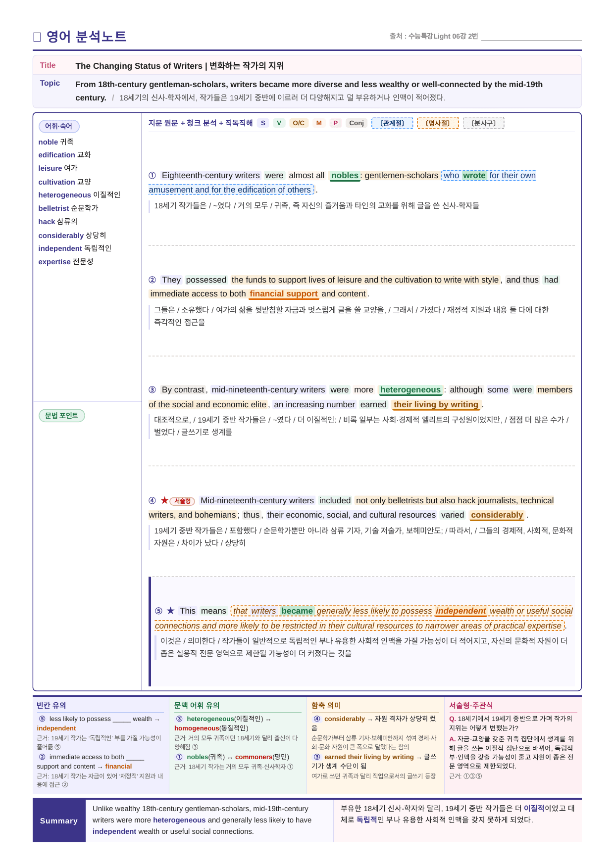The width and height of the screenshot is (614, 868).
Task: Click the vocabulary entry 'noble 귀족'
Action: click(56, 142)
